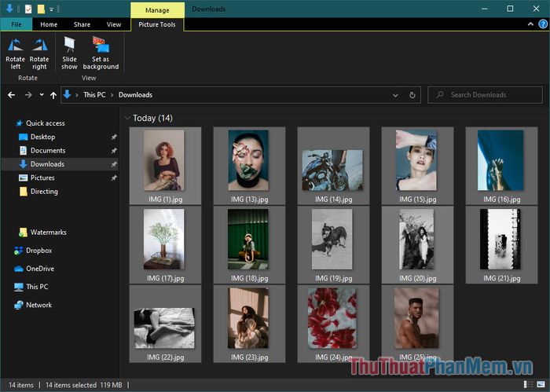This screenshot has width=550, height=392.
Task: Collapse the Today (14) group
Action: pos(127,118)
